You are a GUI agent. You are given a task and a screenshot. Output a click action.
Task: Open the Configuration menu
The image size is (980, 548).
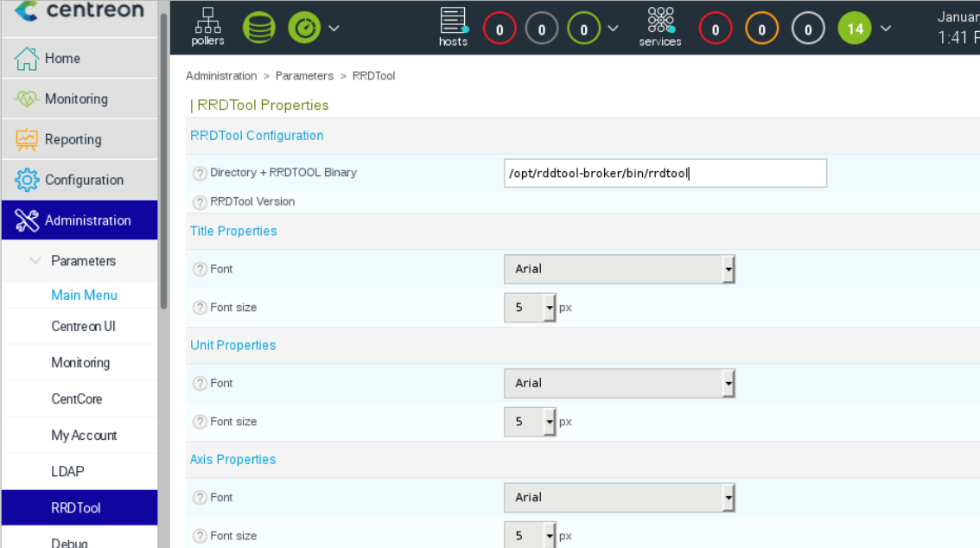point(84,180)
